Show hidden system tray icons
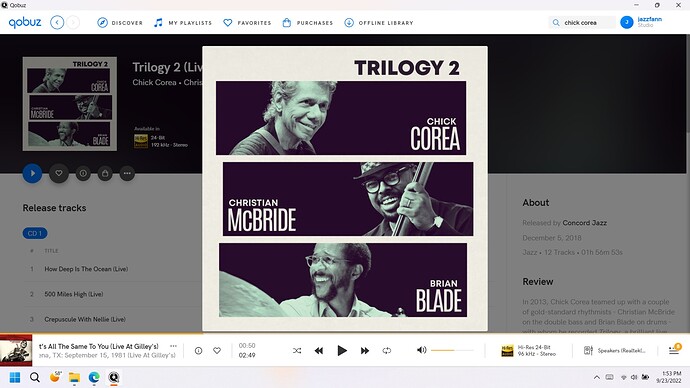This screenshot has width=690, height=388. tap(597, 377)
